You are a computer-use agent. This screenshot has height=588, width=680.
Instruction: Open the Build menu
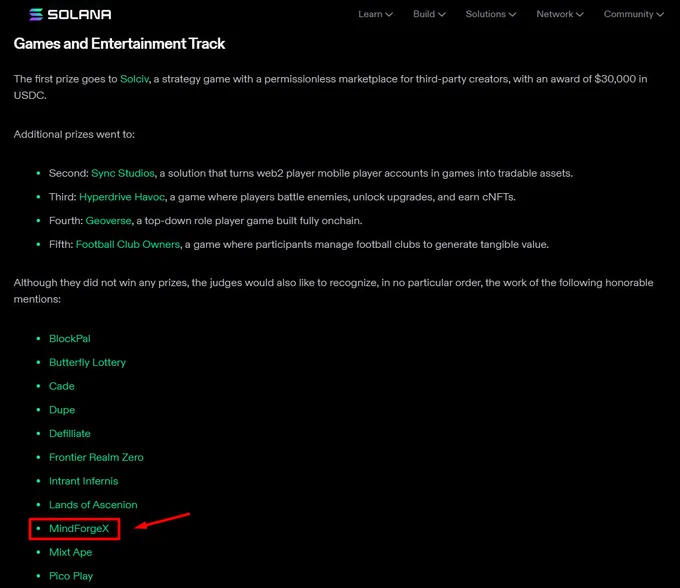(x=429, y=14)
